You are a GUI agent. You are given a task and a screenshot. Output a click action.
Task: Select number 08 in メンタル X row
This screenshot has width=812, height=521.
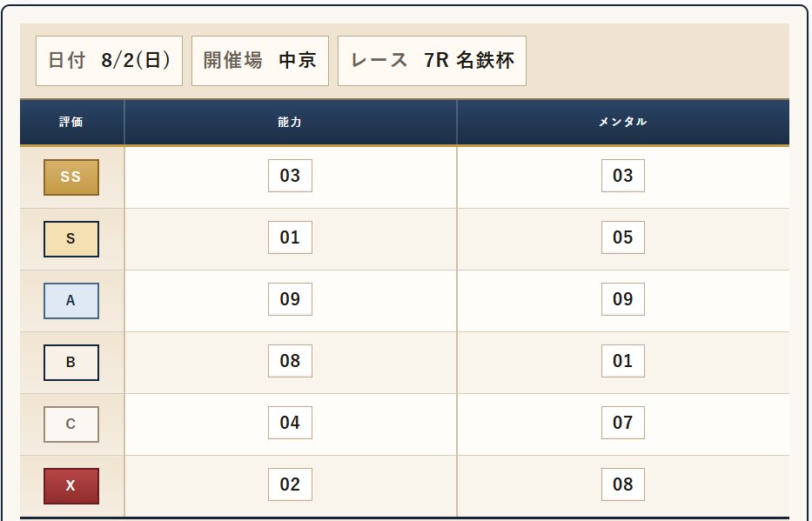pyautogui.click(x=623, y=484)
